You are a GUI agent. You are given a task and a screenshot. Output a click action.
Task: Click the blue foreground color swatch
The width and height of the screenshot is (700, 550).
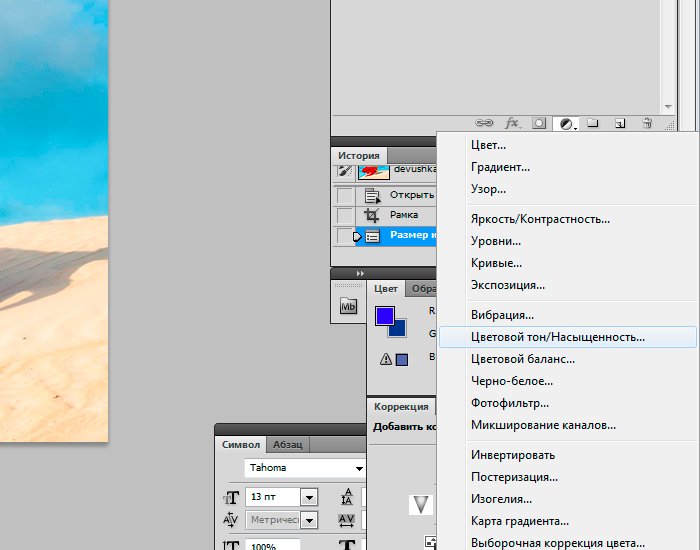(x=385, y=316)
